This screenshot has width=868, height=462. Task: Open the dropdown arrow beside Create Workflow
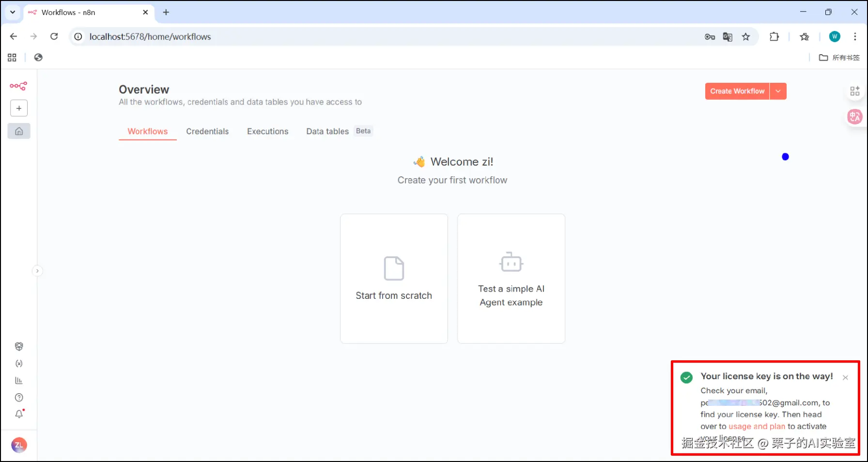tap(778, 91)
